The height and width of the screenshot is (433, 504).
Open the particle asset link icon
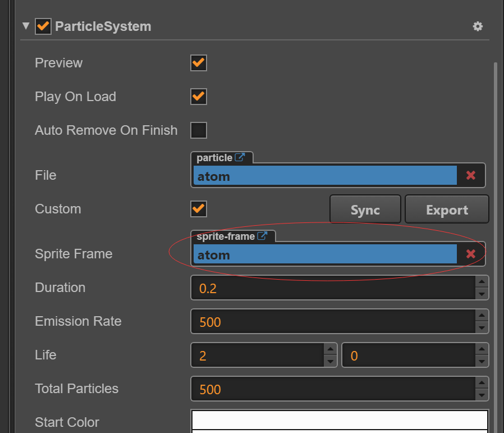coord(240,158)
